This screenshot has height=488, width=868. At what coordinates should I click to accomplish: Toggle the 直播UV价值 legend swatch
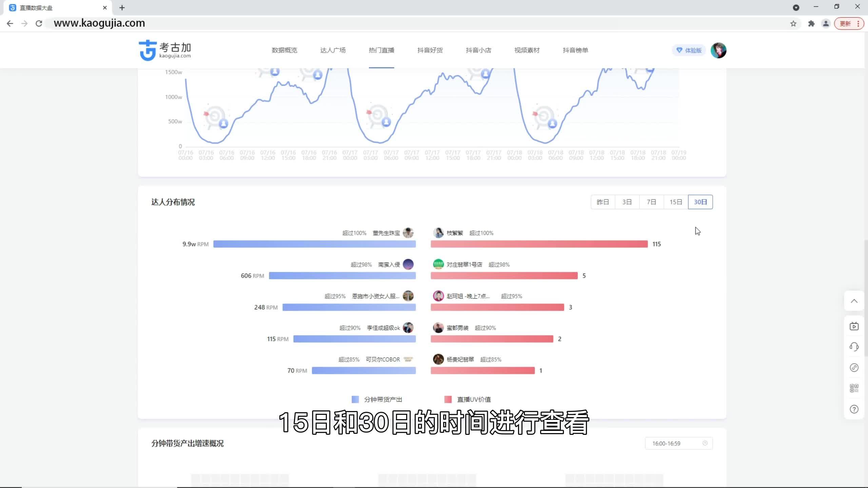click(448, 399)
